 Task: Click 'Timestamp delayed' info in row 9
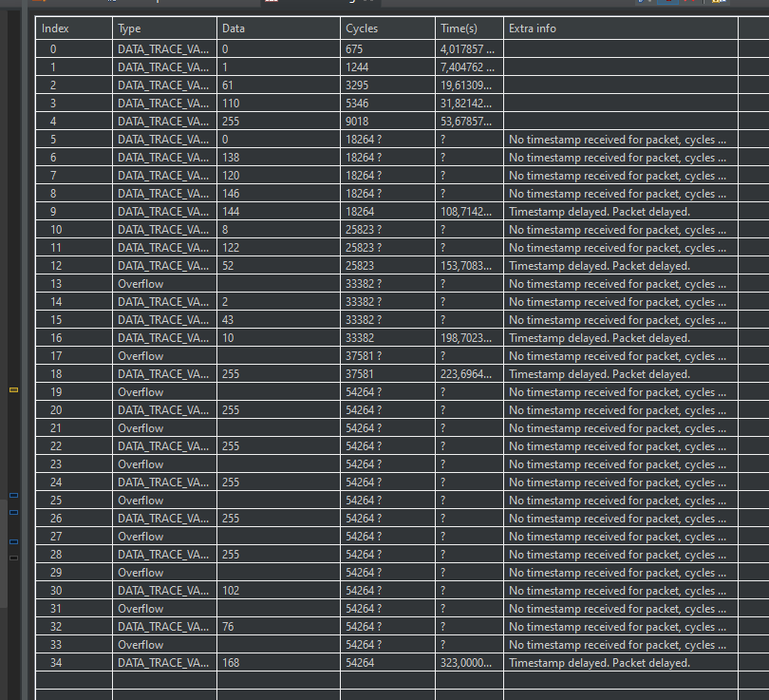[620, 212]
